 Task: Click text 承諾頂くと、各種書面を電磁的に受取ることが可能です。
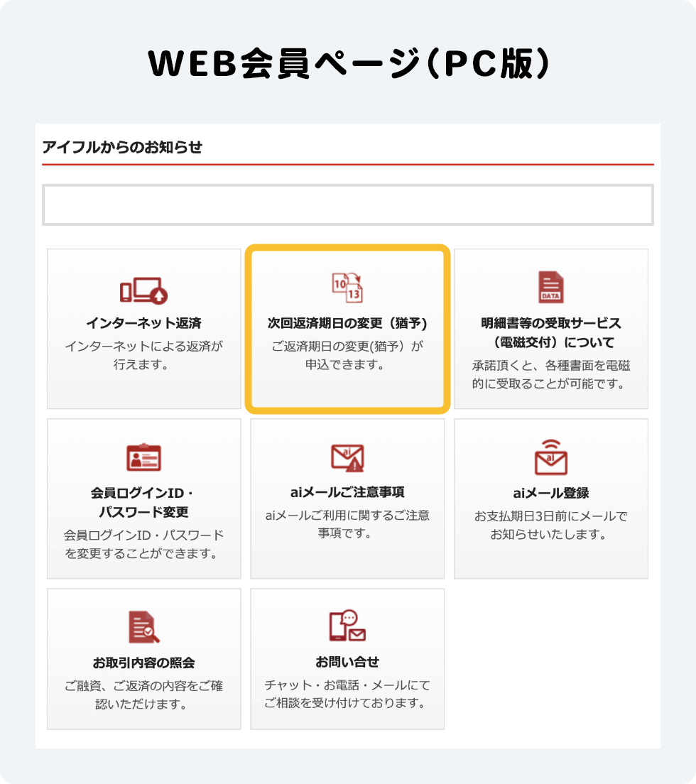tap(551, 374)
